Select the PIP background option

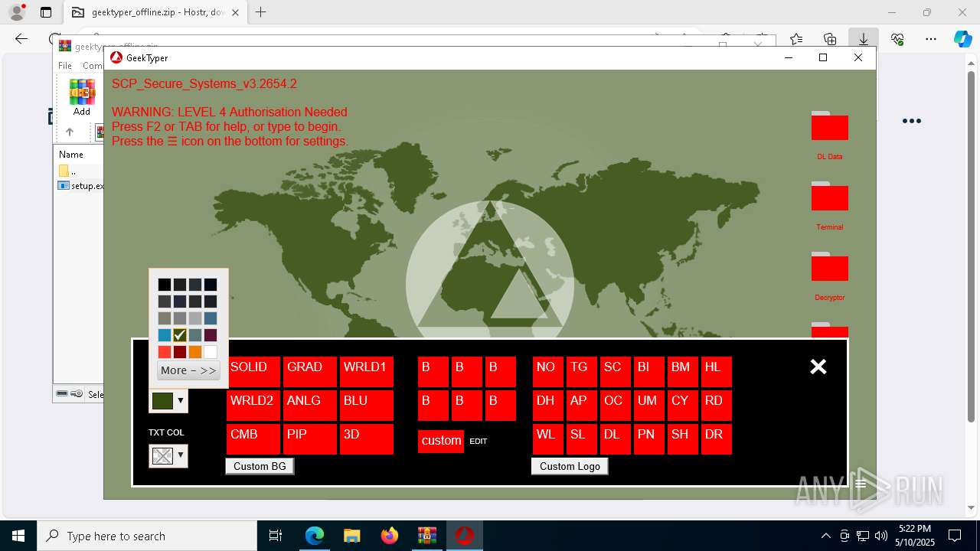tap(310, 439)
